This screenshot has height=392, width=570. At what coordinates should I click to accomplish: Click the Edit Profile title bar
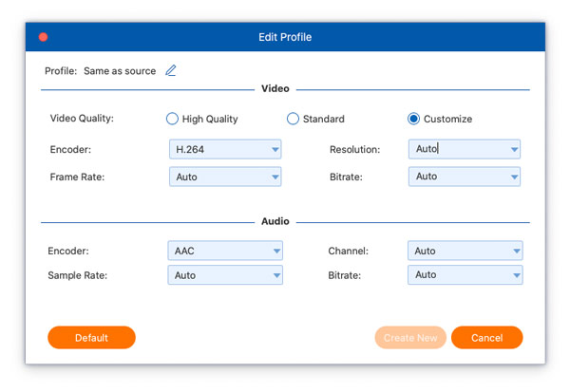coord(285,38)
